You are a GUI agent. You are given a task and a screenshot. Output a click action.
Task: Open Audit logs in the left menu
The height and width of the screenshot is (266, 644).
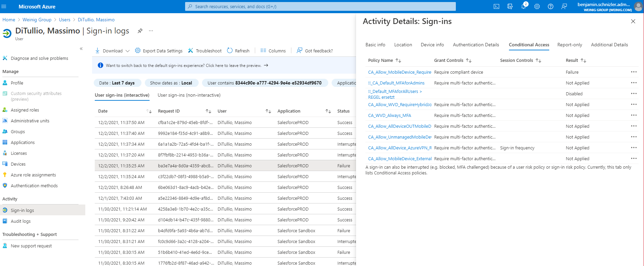[21, 221]
